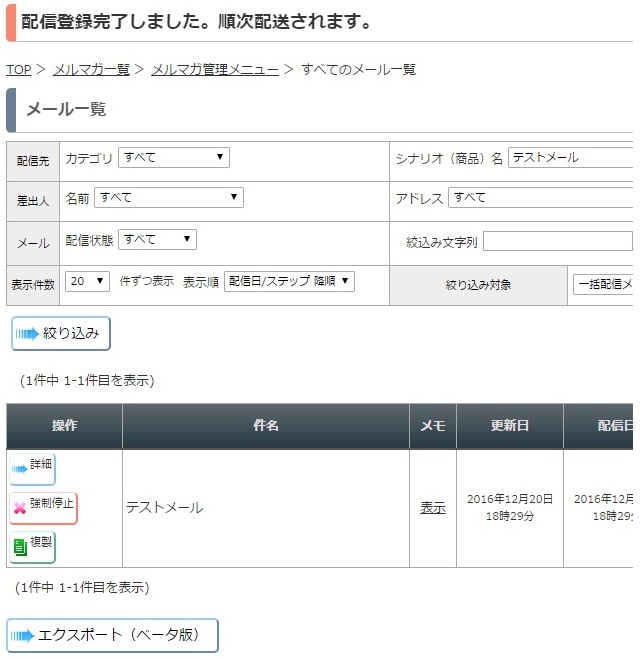Open メルマガ一覧 breadcrumb link
The image size is (640, 659).
[x=91, y=69]
